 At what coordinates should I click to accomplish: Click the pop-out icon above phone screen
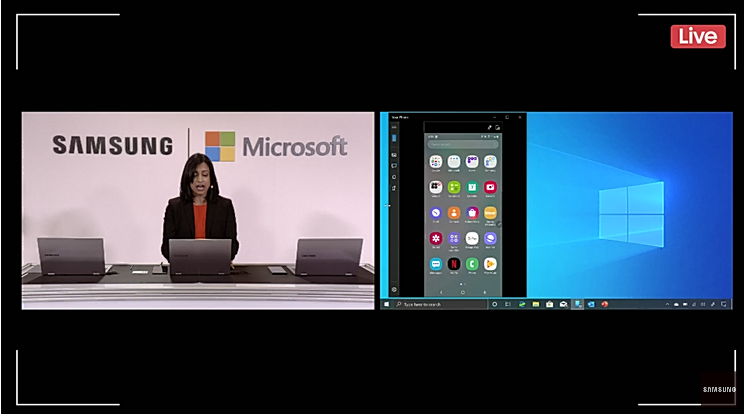click(497, 128)
